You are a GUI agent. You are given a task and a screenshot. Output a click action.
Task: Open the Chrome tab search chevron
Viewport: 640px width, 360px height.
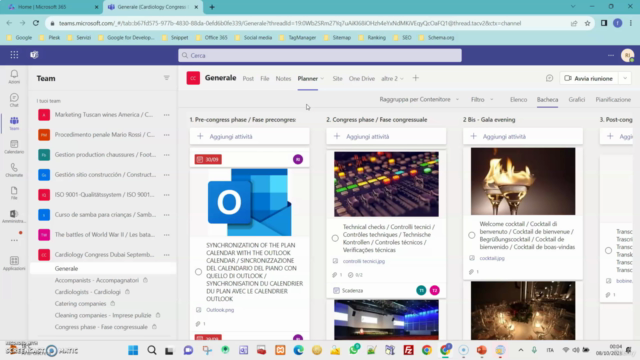[573, 7]
